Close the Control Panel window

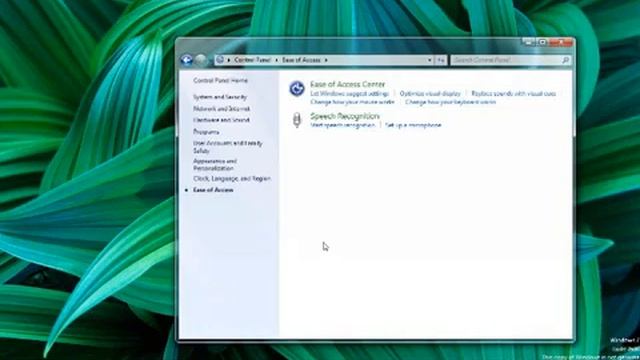(x=561, y=42)
